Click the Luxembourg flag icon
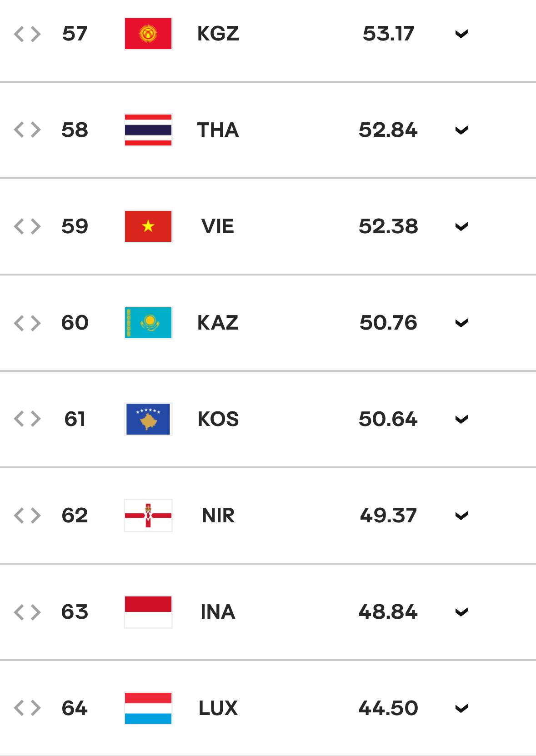 [148, 708]
